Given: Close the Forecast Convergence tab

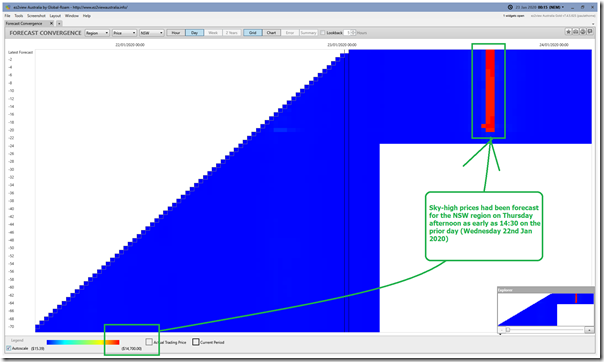Looking at the screenshot, I should point(52,23).
